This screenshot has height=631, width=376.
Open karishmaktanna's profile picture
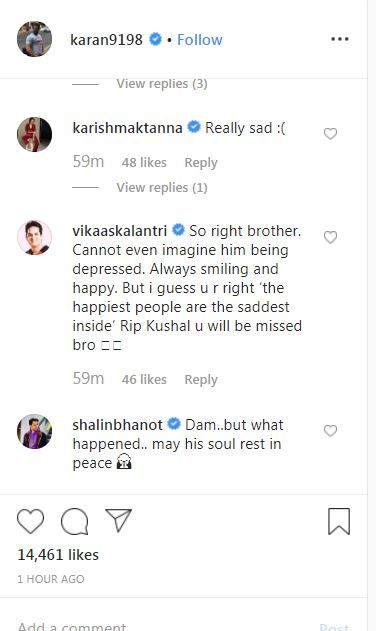click(35, 134)
